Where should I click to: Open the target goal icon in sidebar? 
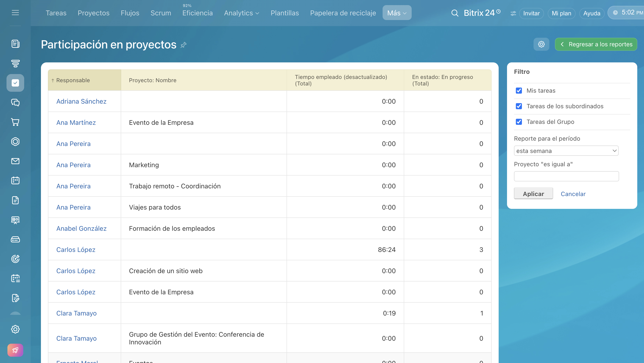point(15,259)
